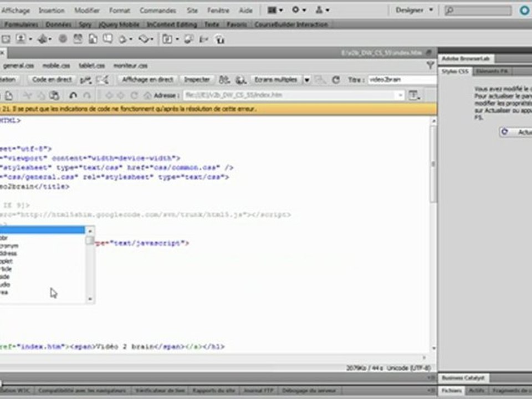Screen dimensions: 532x399
Task: Click the application search field
Action: coord(478,11)
